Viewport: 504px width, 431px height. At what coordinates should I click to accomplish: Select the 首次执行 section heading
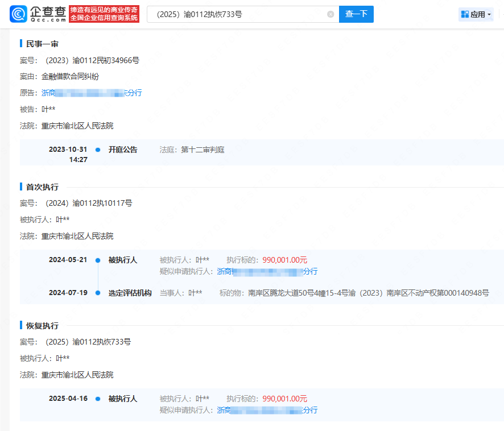coord(42,187)
